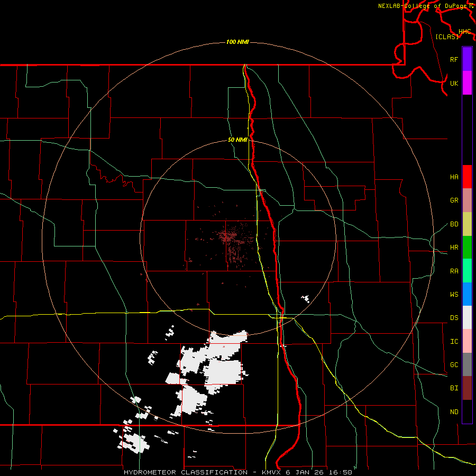Viewport: 476px width, 476px height.
Task: Select the BD yellow-olive legend swatch
Action: pos(467,224)
